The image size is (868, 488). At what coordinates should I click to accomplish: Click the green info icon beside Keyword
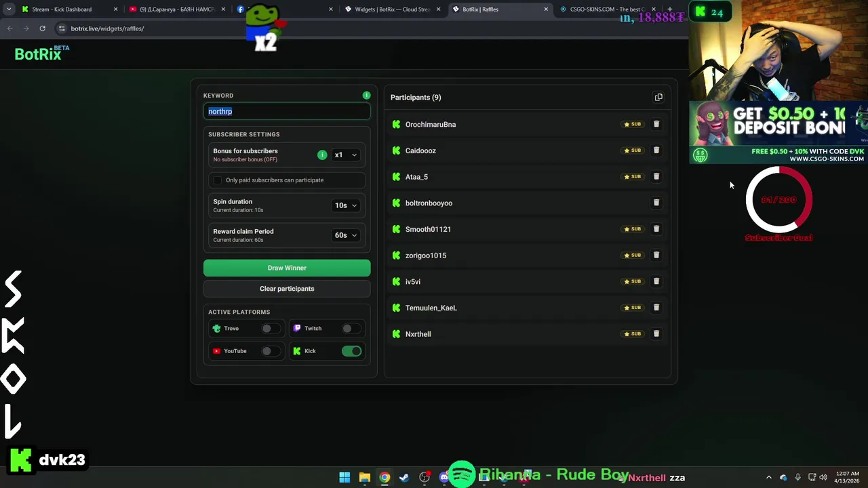pos(366,96)
